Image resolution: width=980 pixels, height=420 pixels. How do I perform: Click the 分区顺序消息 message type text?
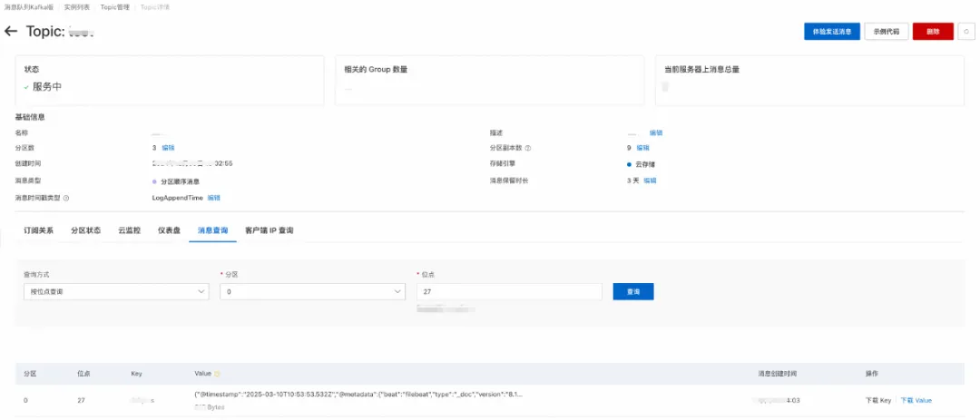pos(180,181)
